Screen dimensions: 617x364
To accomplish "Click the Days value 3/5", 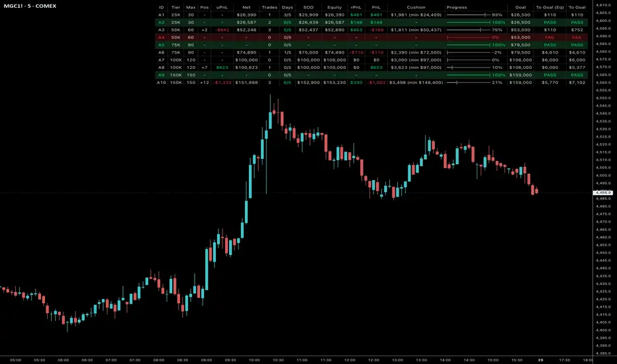I will (x=287, y=15).
